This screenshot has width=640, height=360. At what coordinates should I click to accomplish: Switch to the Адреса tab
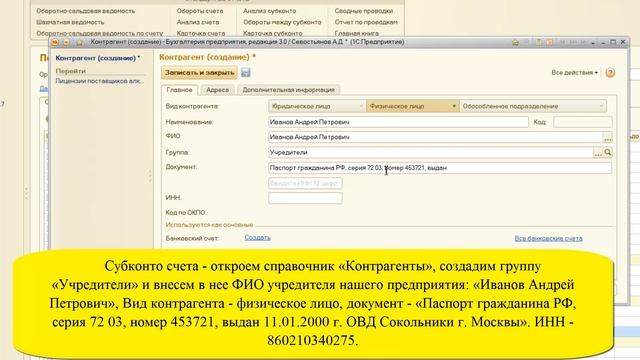point(217,90)
